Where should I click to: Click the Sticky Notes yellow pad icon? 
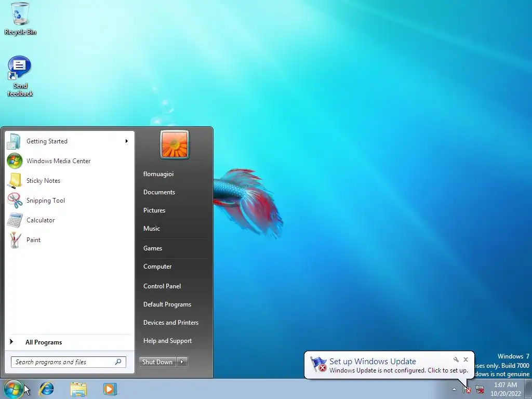15,180
